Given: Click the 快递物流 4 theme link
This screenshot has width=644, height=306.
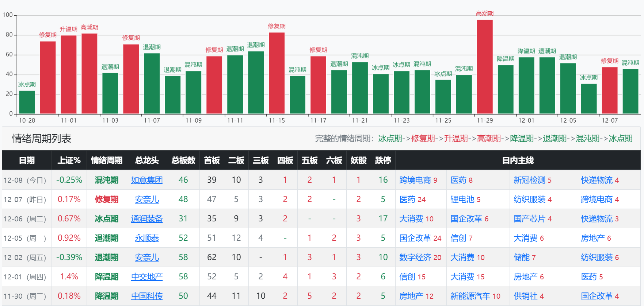Looking at the screenshot, I should pyautogui.click(x=600, y=180).
